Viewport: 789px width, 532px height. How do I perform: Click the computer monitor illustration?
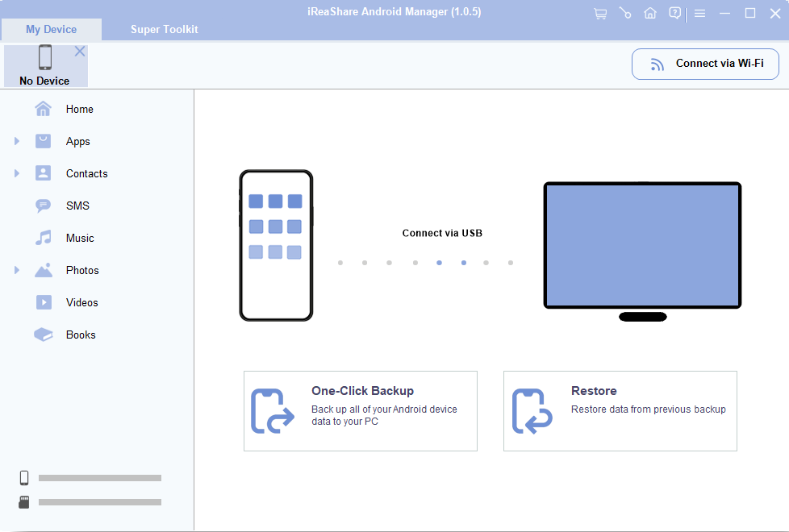642,251
